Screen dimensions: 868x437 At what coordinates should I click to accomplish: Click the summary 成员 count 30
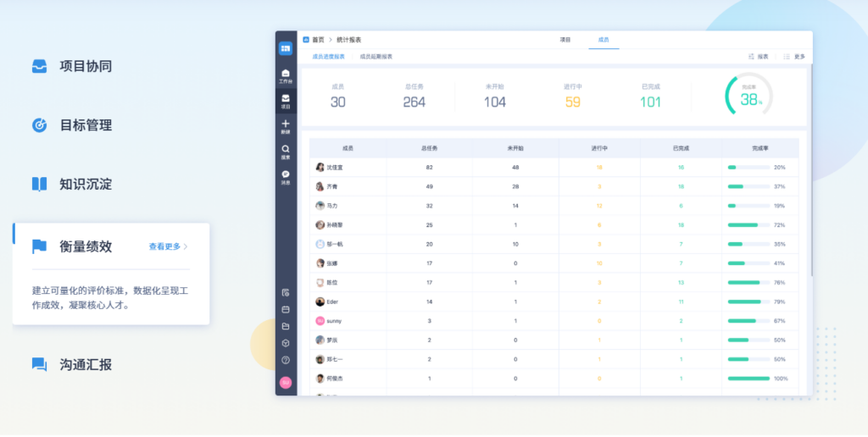coord(337,102)
